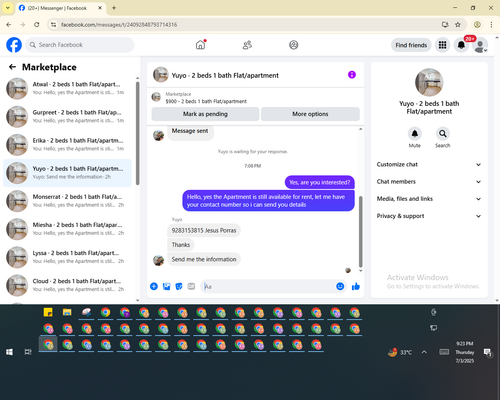
Task: Click Mark as pending button
Action: 205,114
